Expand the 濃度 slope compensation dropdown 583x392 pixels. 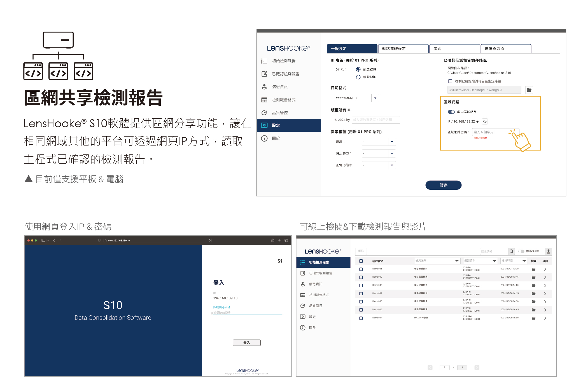click(x=392, y=142)
